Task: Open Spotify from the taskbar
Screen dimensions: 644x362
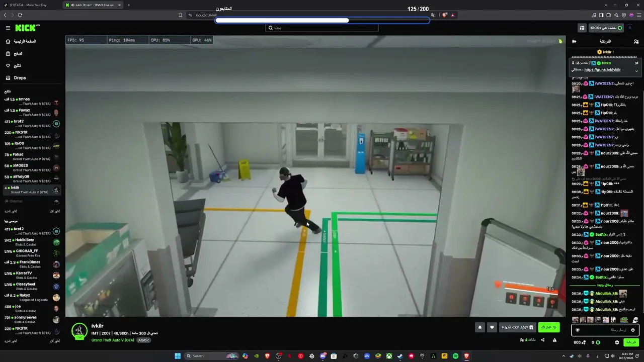Action: pyautogui.click(x=455, y=356)
